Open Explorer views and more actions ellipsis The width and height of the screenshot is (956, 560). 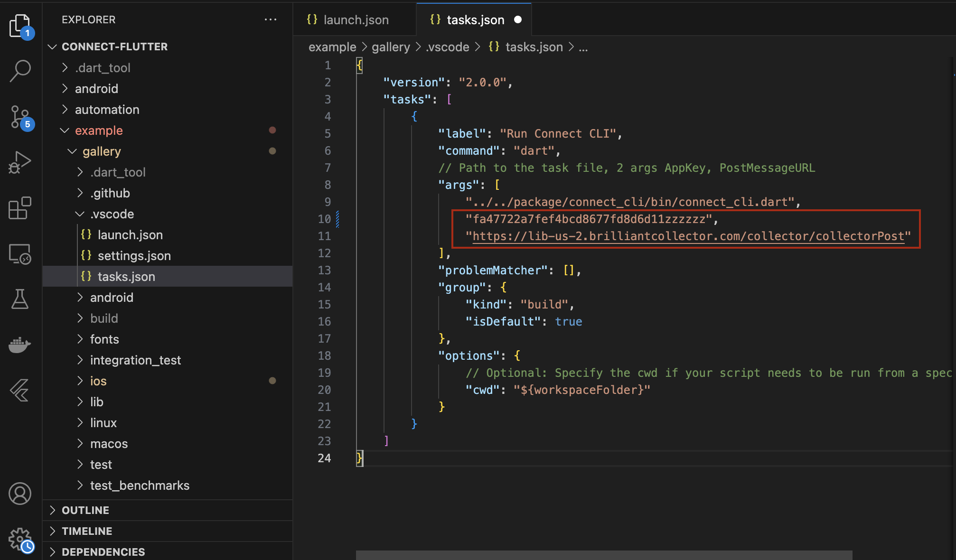pos(271,19)
